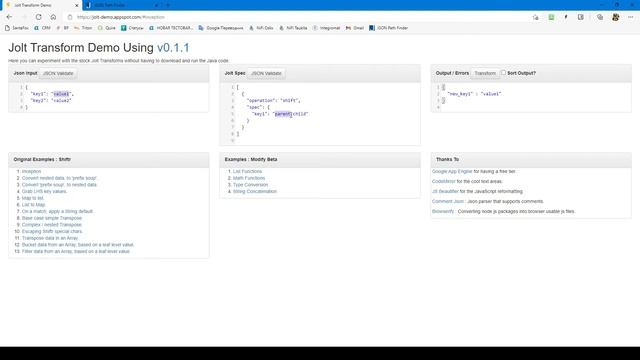Open the Integromat bookmark
This screenshot has width=640, height=360.
pyautogui.click(x=326, y=28)
